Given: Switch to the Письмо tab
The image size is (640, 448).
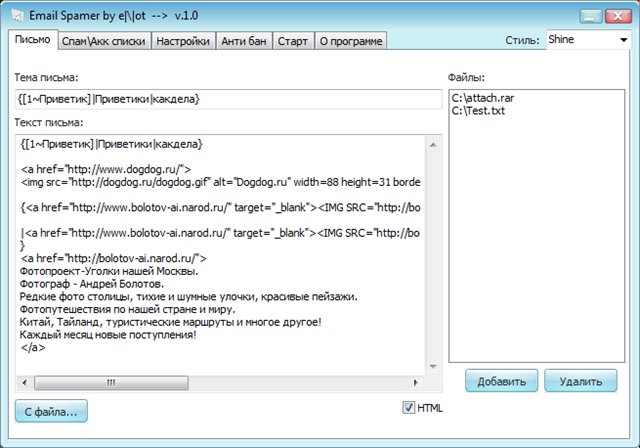Looking at the screenshot, I should (x=33, y=41).
